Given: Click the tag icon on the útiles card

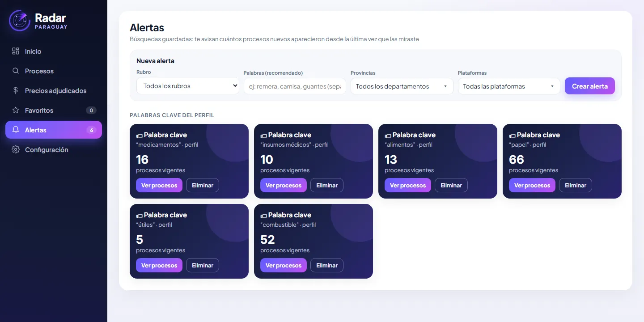Looking at the screenshot, I should [x=139, y=215].
